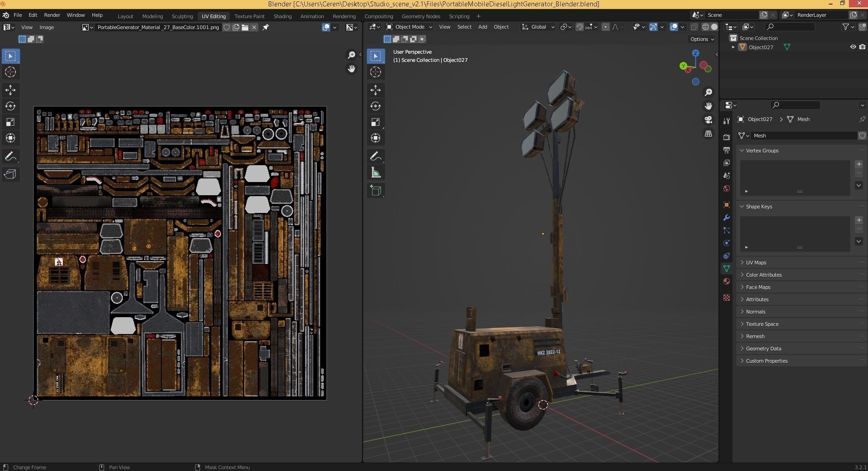Viewport: 868px width, 471px height.
Task: Toggle Object027 render camera icon
Action: pos(862,47)
